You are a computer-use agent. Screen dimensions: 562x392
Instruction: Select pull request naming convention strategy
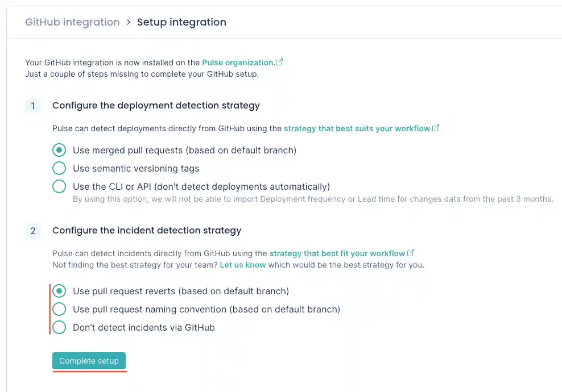59,309
